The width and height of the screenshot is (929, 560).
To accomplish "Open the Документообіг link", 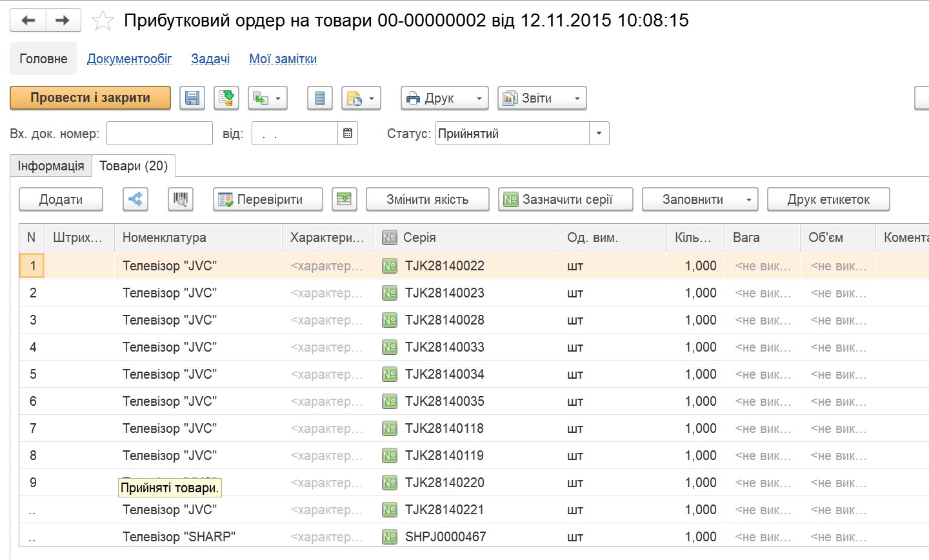I will [x=129, y=59].
